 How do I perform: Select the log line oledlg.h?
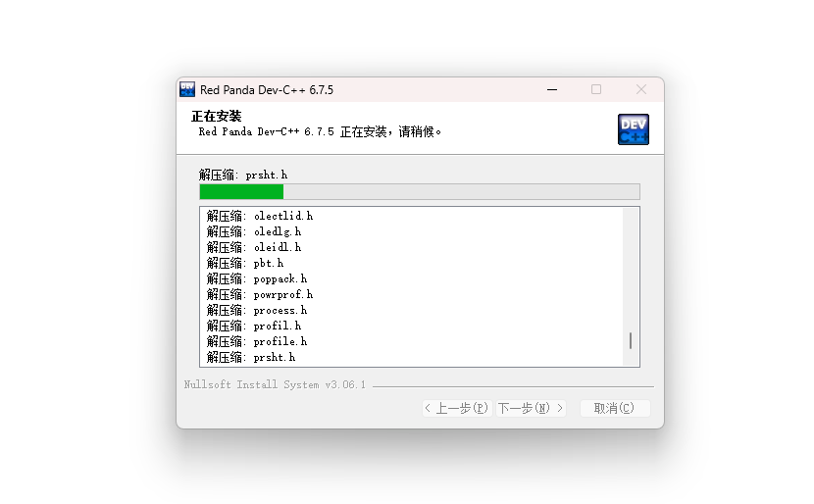pos(254,231)
